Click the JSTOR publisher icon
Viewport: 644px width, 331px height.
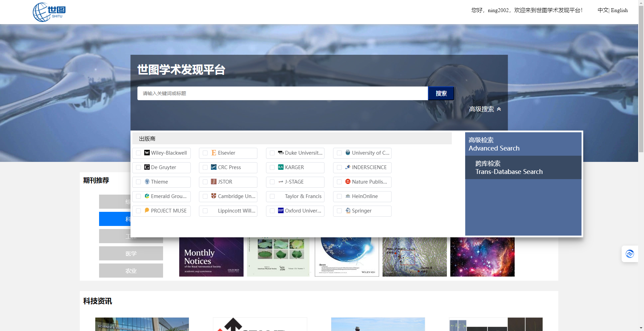[x=214, y=182]
